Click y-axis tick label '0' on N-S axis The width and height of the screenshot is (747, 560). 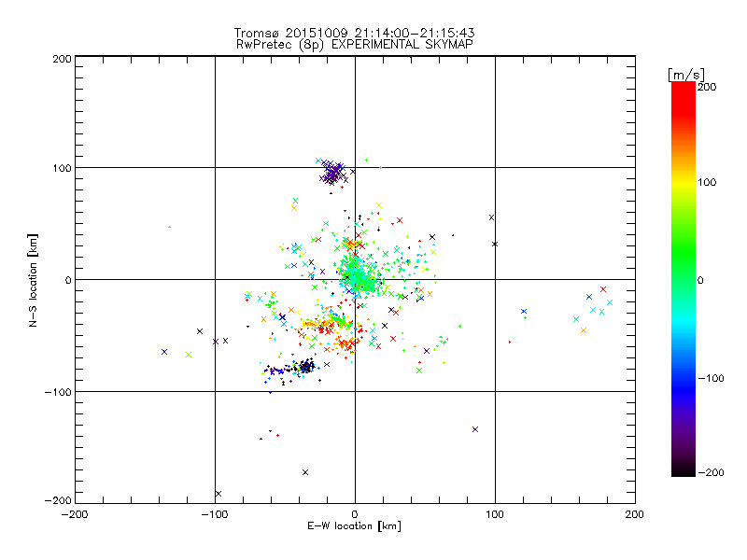68,280
